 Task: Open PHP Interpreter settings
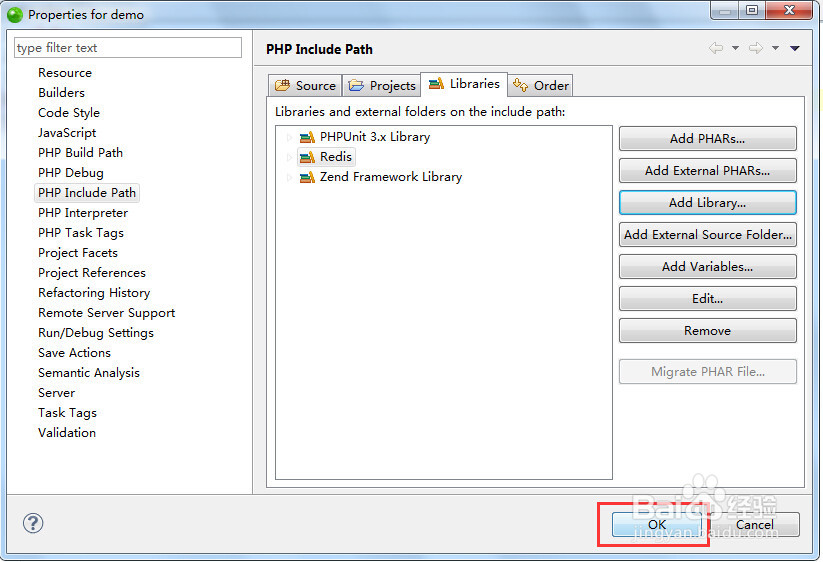coord(83,213)
